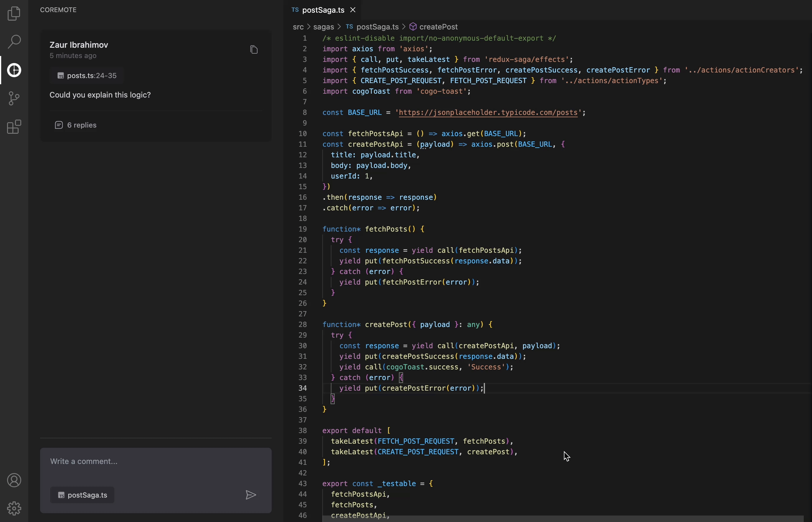
Task: Click the postSaga.ts attachment chip
Action: pyautogui.click(x=82, y=495)
